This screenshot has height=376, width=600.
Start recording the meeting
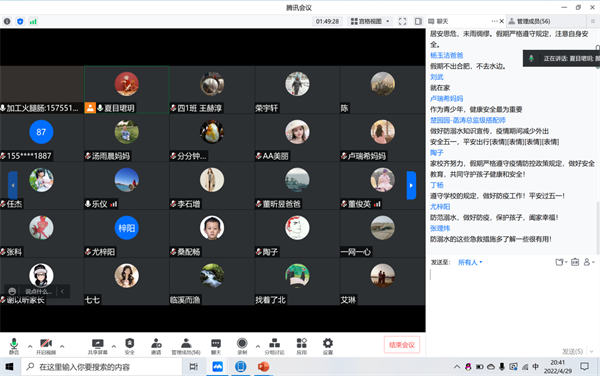[242, 346]
